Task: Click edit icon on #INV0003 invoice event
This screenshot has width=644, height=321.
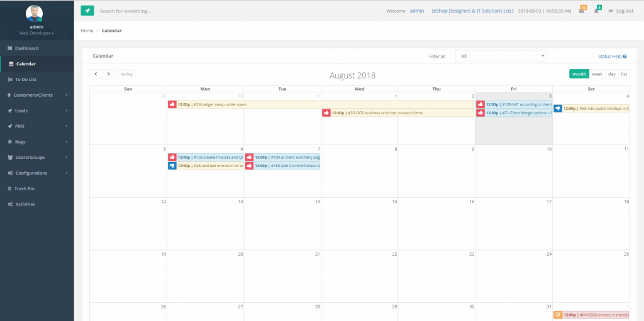Action: 558,315
